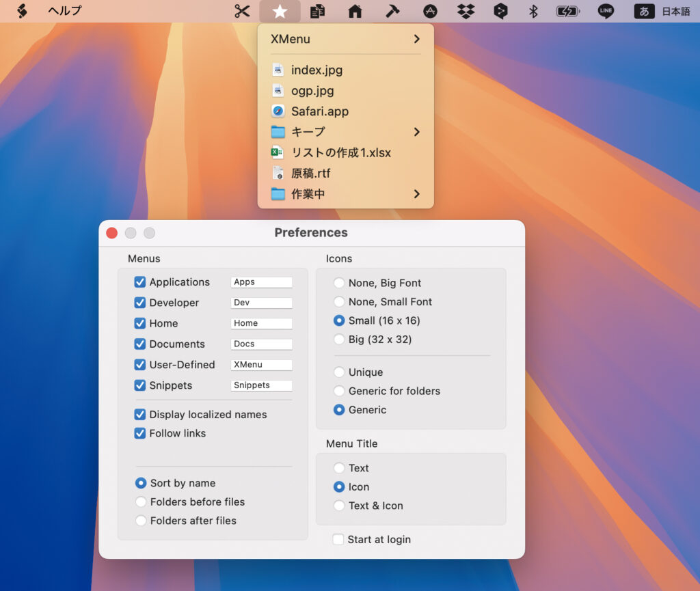Open the ヘルプ menu
Image resolution: width=700 pixels, height=591 pixels.
[65, 11]
